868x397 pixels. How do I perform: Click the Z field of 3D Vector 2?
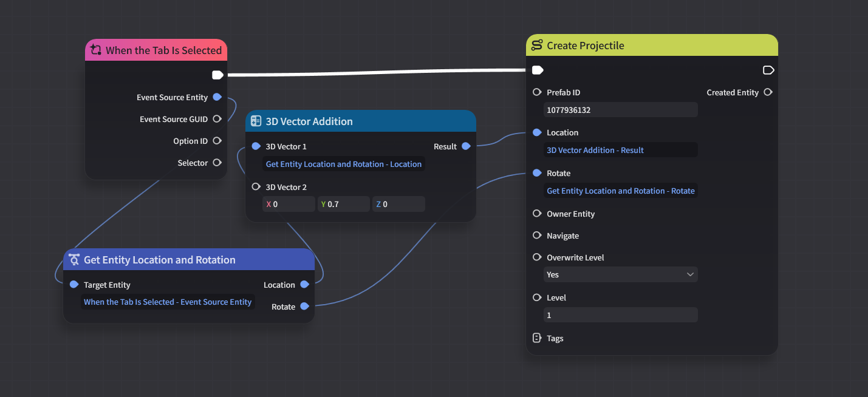point(398,204)
